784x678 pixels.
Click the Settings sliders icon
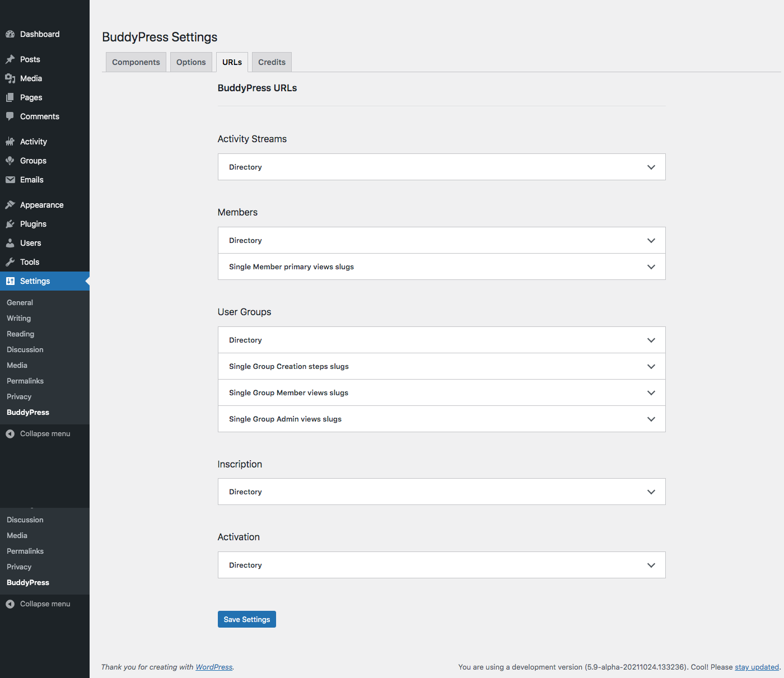click(10, 281)
